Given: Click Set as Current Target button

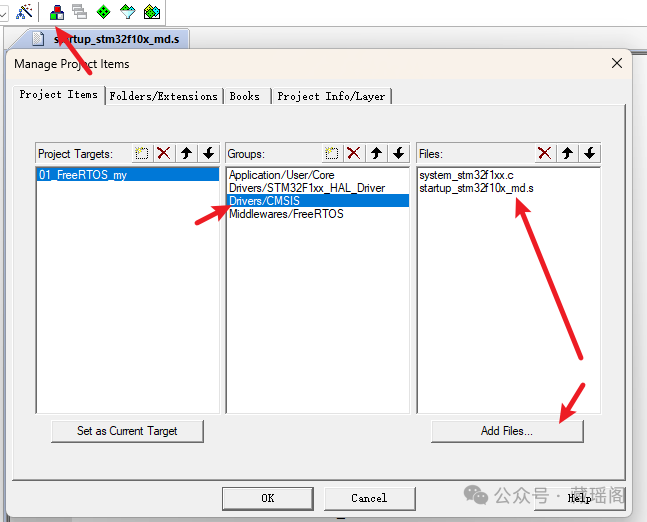Looking at the screenshot, I should pyautogui.click(x=127, y=431).
